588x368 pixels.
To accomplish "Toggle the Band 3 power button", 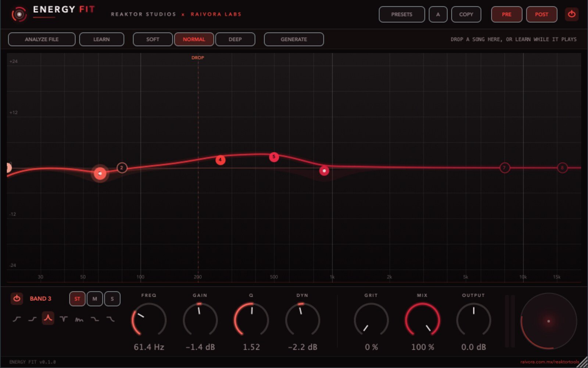I will tap(17, 299).
